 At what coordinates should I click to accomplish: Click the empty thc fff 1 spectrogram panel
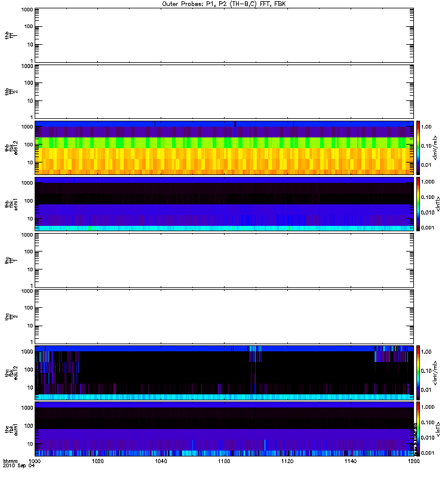(x=224, y=261)
